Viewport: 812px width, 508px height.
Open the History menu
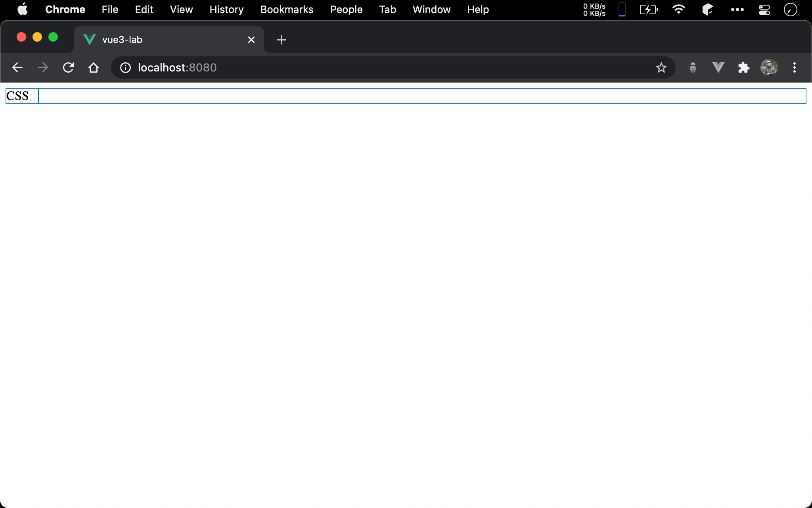point(226,10)
